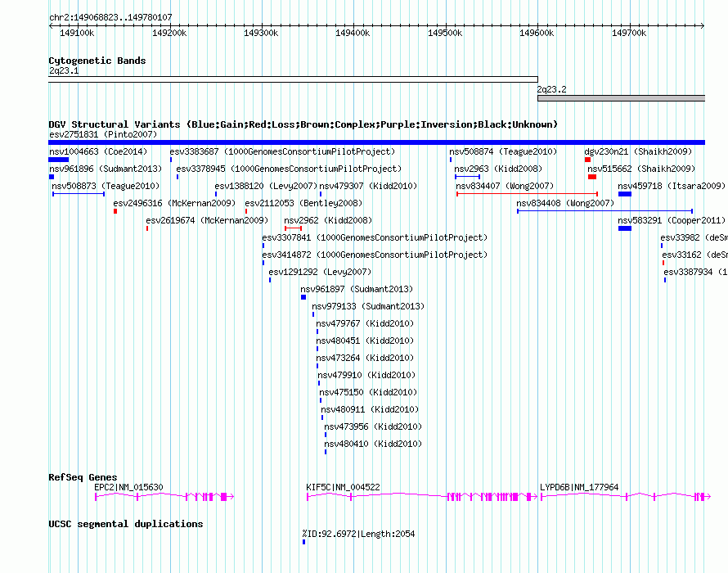
Task: Open nsv459718 (Itsara2009) variant
Action: click(672, 186)
